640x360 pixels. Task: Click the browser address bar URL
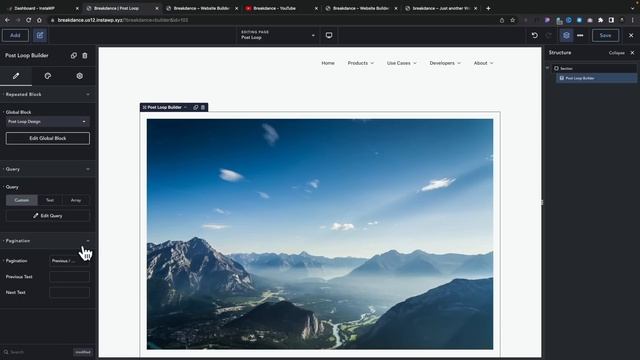coord(122,20)
